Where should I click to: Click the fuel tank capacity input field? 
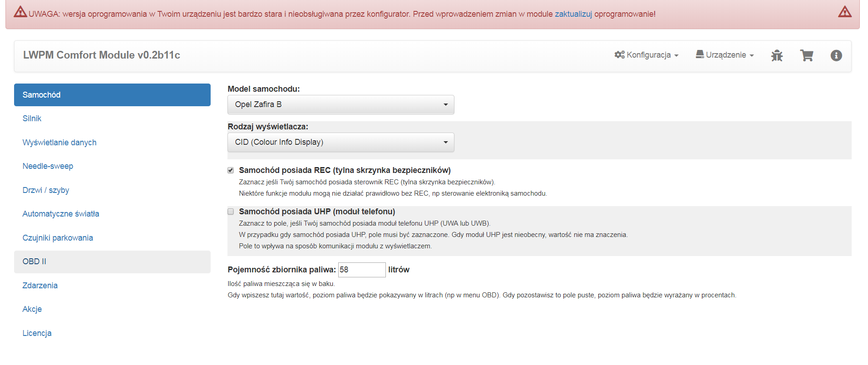coord(361,270)
